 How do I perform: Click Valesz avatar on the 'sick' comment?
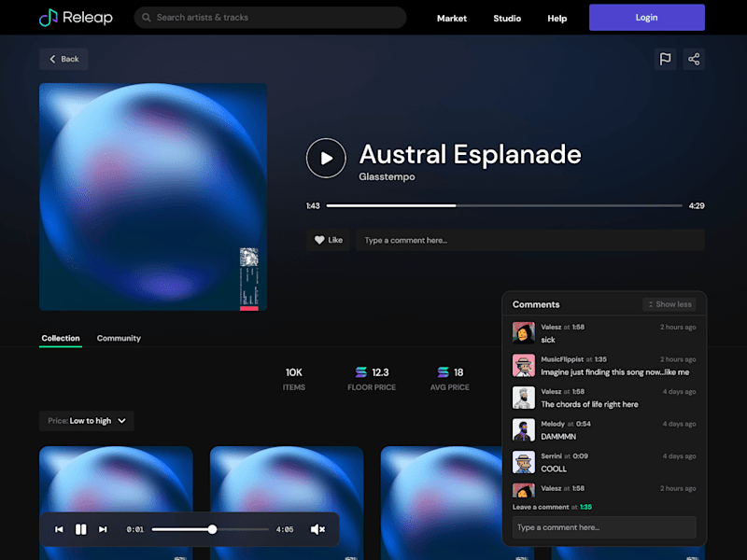[x=524, y=333]
